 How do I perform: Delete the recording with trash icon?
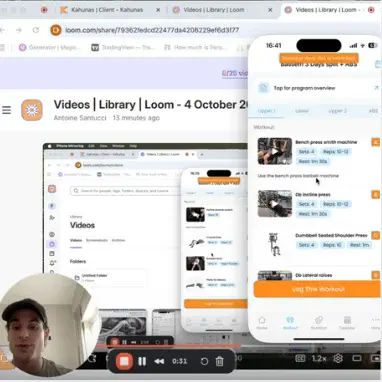coord(219,361)
